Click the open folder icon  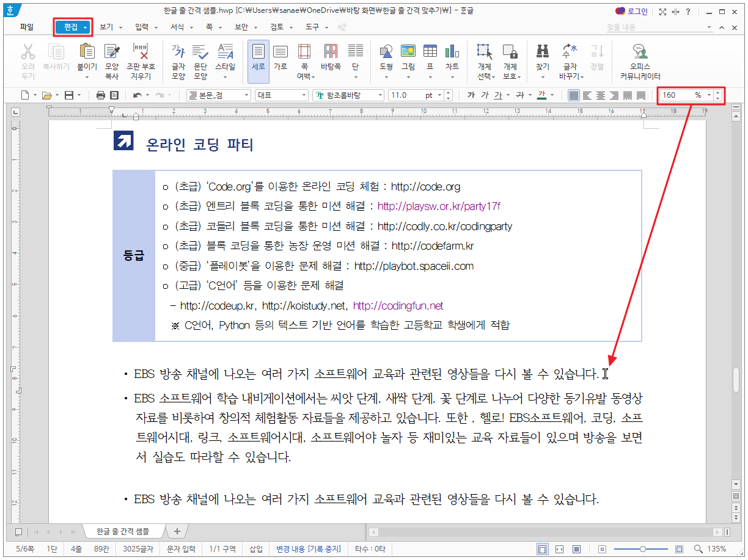coord(46,95)
